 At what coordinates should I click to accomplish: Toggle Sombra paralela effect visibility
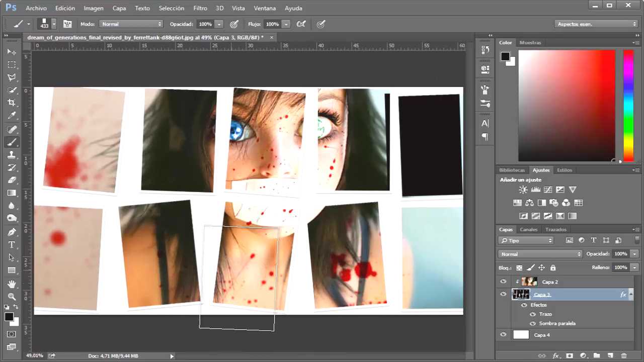533,323
